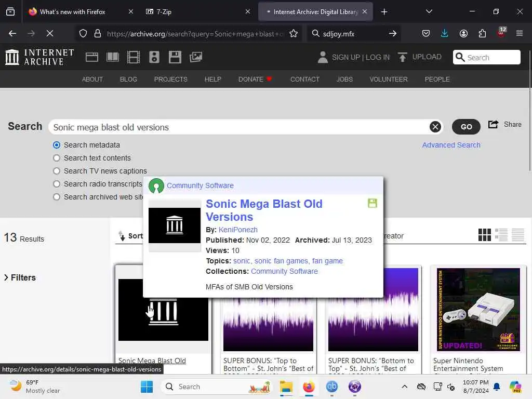532x399 pixels.
Task: Click the sonic fan games topic link
Action: [281, 261]
